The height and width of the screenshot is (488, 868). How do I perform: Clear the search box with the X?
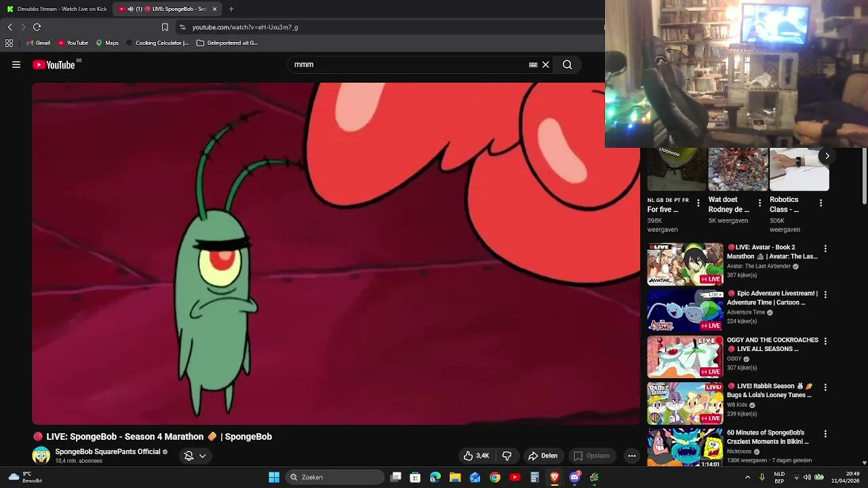pos(545,64)
